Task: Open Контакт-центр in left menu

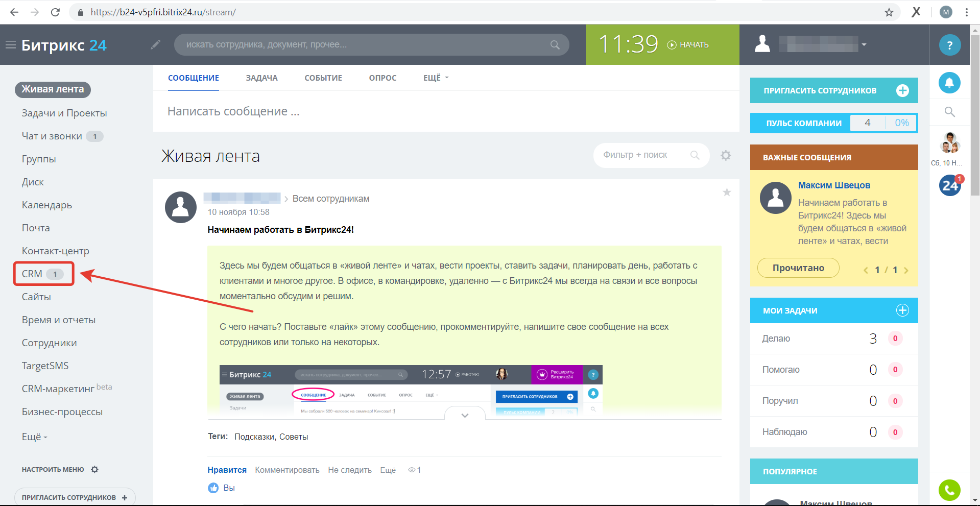Action: coord(55,251)
